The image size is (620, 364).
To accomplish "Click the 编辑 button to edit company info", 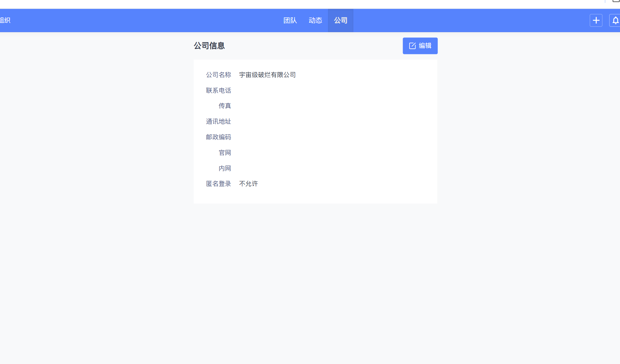I will (x=420, y=46).
